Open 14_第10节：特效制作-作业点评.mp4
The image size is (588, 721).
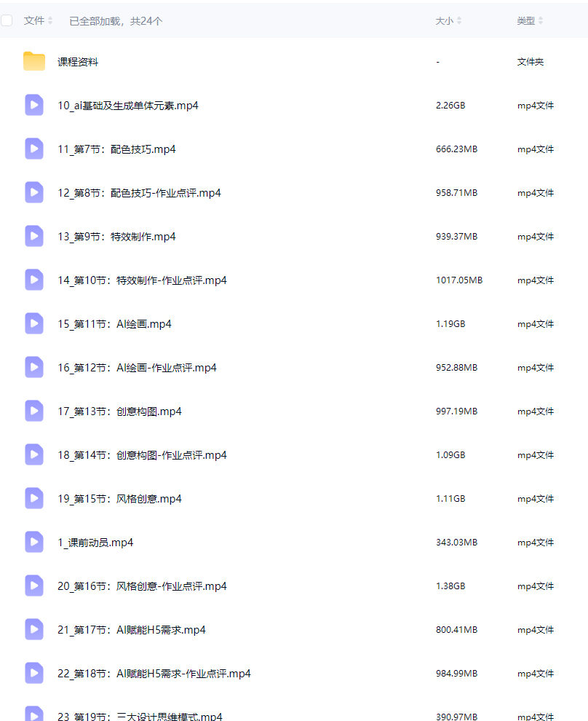coord(142,280)
